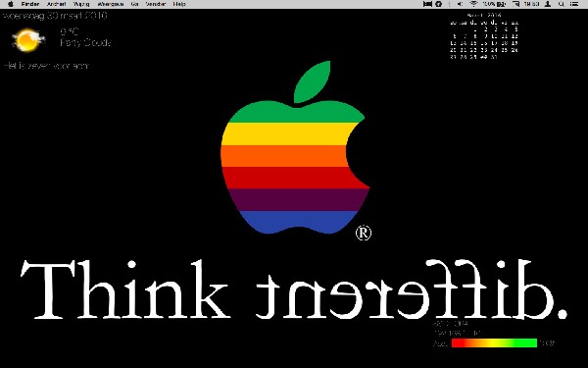The width and height of the screenshot is (588, 368).
Task: Open the Venster menu
Action: pos(156,4)
